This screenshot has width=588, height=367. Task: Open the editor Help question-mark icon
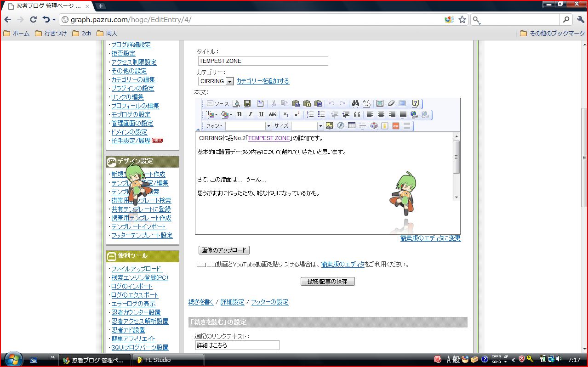(x=415, y=104)
